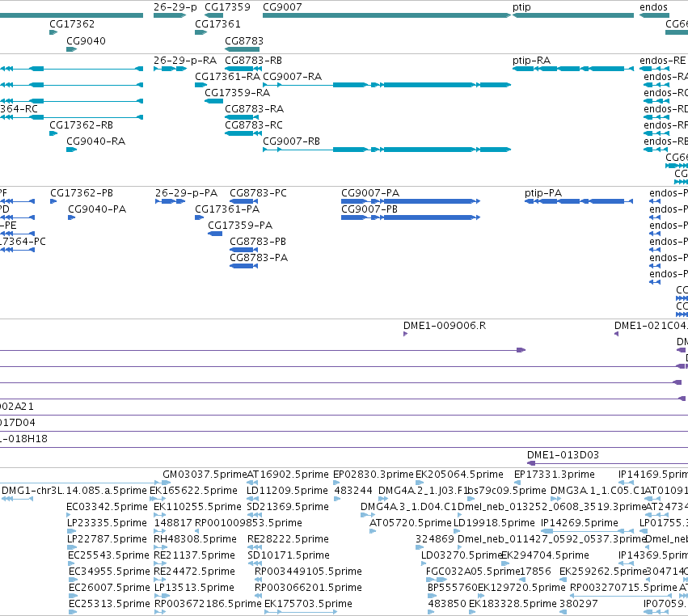Click EST RH48308.5prime
This screenshot has height=616, width=688.
pos(196,539)
